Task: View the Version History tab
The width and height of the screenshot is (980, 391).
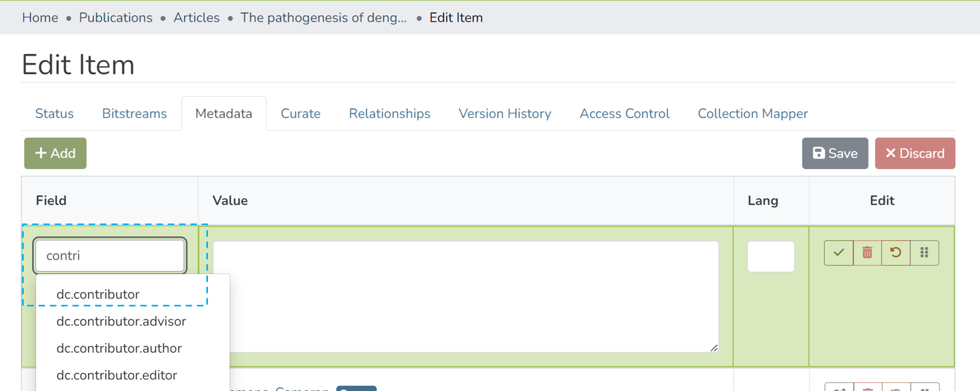Action: [x=504, y=114]
